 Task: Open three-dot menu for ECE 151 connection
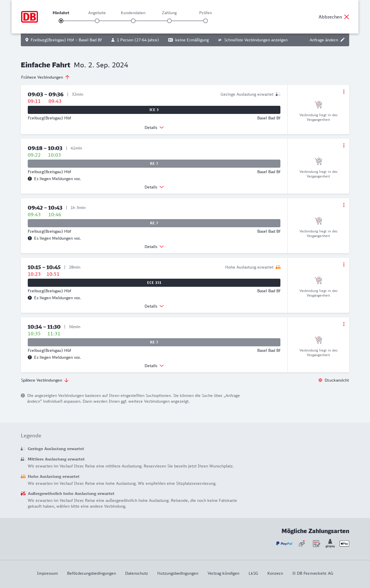point(344,265)
